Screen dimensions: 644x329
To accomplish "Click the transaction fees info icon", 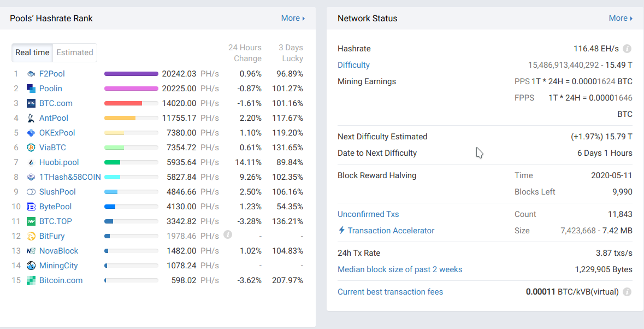I will pyautogui.click(x=627, y=292).
